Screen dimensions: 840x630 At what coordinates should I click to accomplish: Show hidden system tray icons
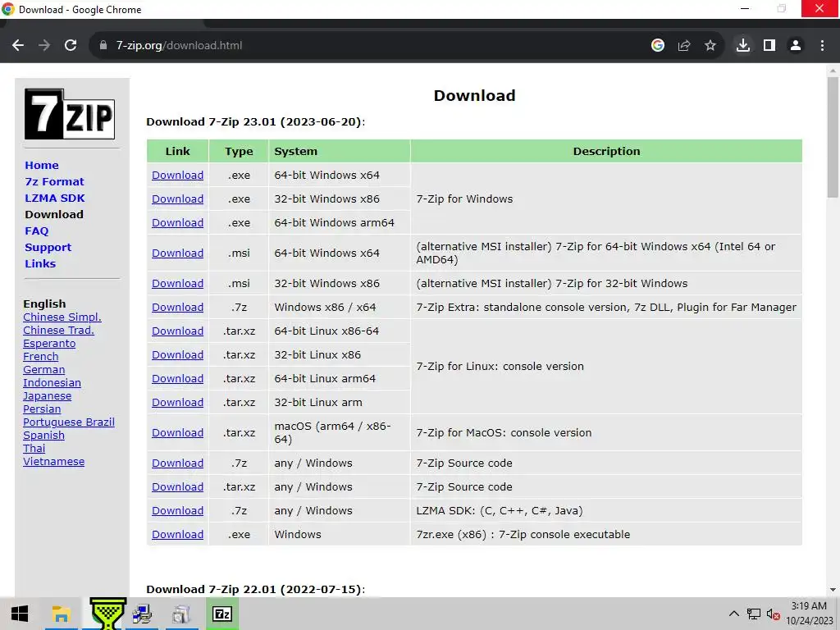coord(734,614)
